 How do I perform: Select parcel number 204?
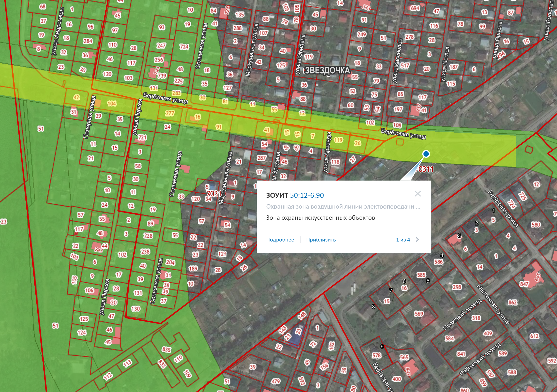pos(170,262)
